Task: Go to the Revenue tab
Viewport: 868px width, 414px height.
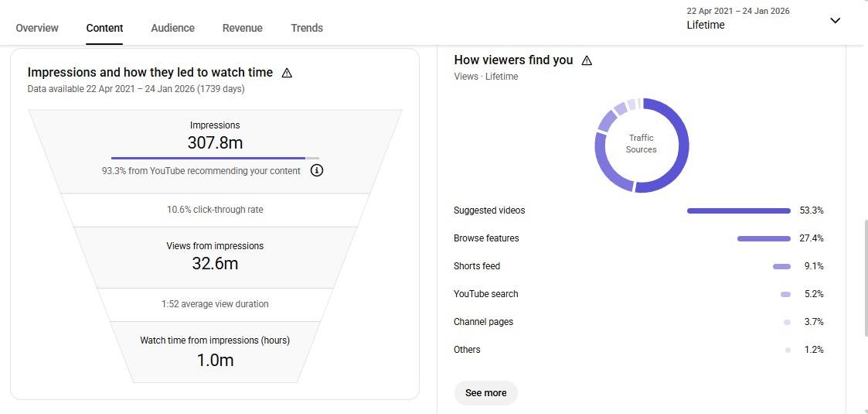Action: [242, 28]
